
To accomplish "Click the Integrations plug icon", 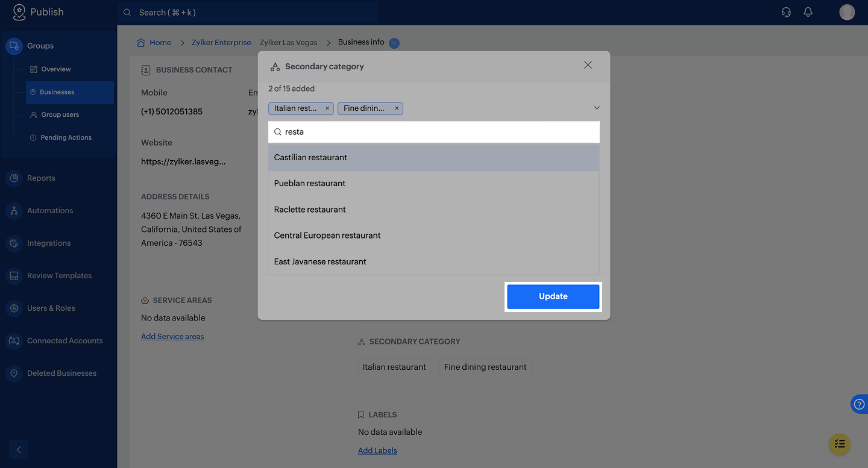I will [x=14, y=243].
